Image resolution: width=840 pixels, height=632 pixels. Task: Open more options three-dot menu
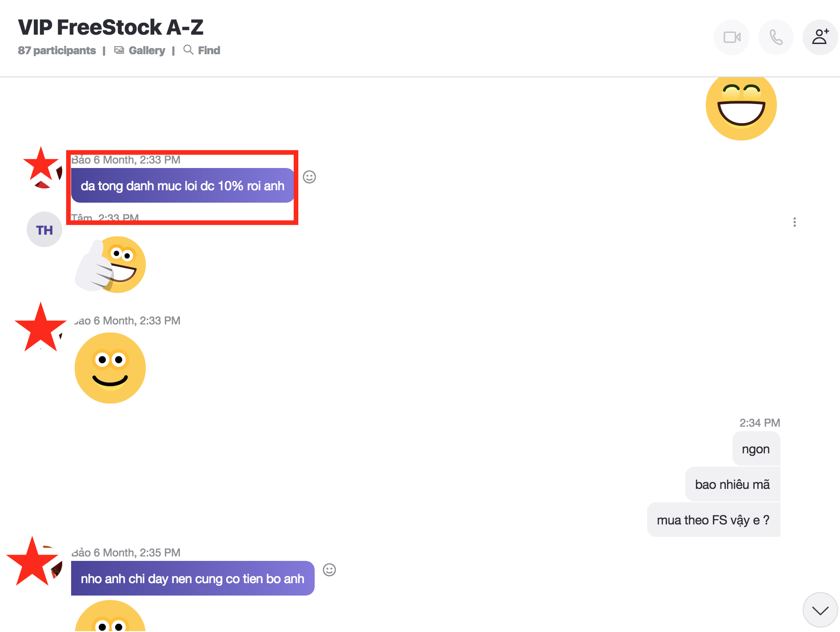(795, 222)
